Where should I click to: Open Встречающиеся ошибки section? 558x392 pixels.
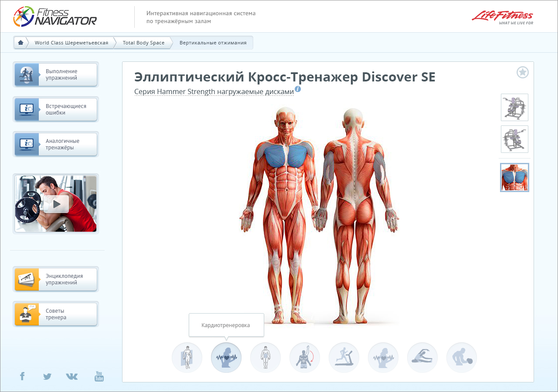[56, 109]
